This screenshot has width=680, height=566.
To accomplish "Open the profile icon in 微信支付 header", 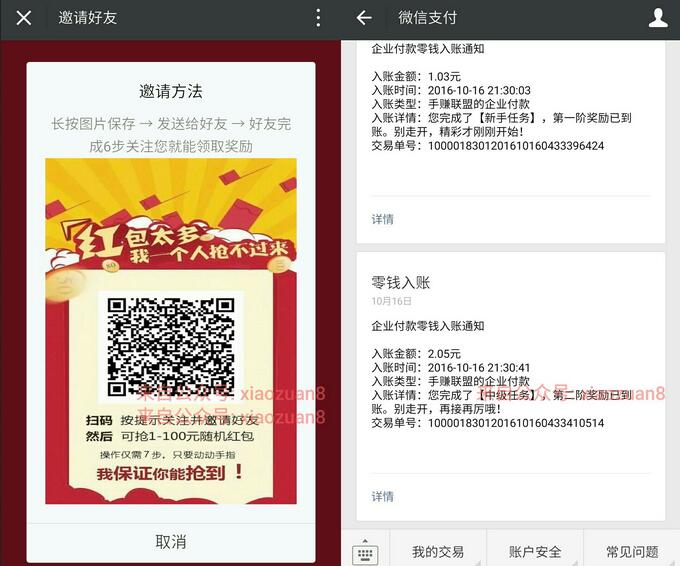I will [x=658, y=18].
